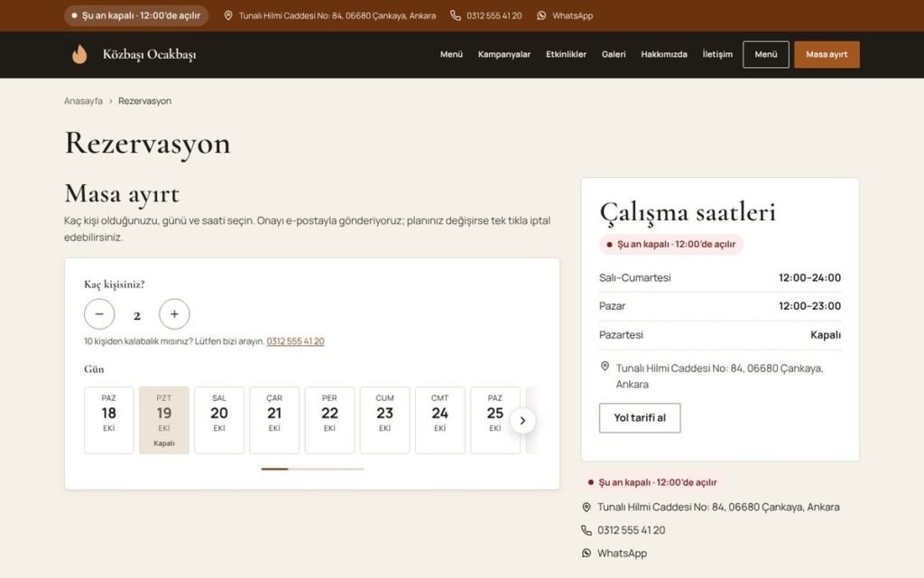Click the location pin icon in the top bar
924x578 pixels.
click(228, 16)
